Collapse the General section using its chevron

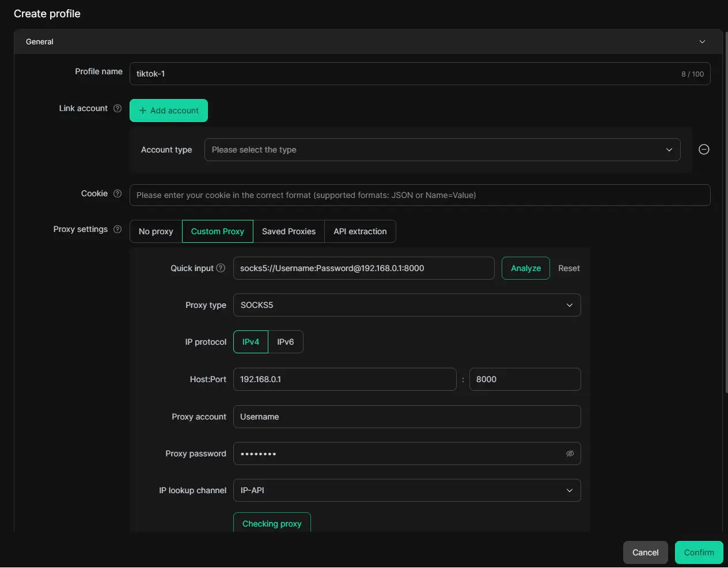[x=702, y=41]
